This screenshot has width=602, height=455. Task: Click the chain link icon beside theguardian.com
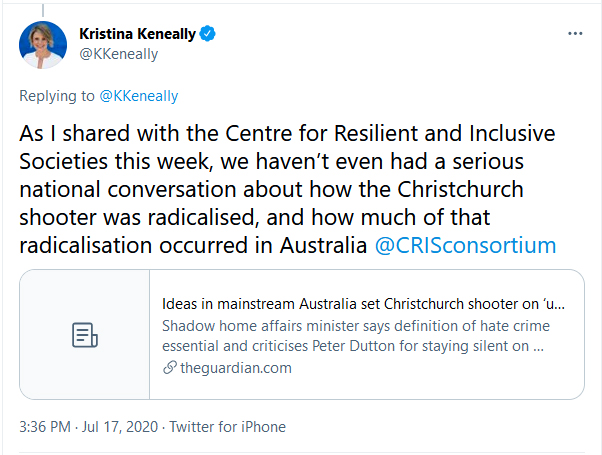coord(168,367)
